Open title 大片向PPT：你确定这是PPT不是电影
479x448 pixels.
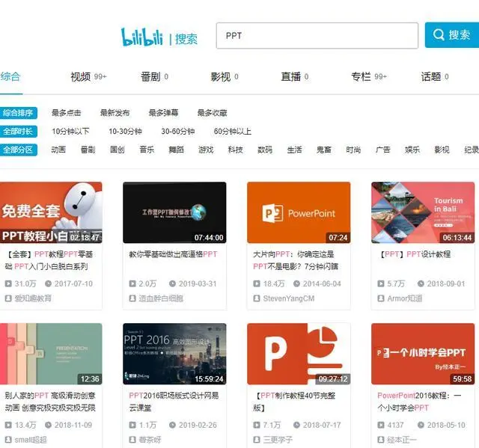pyautogui.click(x=296, y=260)
